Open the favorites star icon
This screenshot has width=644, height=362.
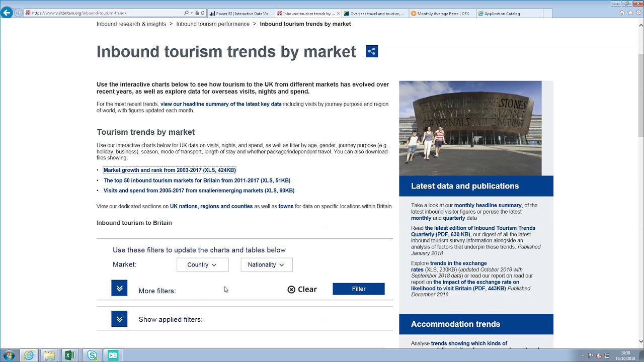coord(630,13)
